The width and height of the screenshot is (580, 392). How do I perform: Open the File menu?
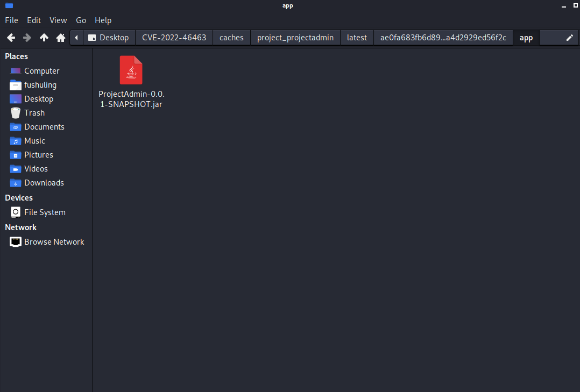click(11, 20)
